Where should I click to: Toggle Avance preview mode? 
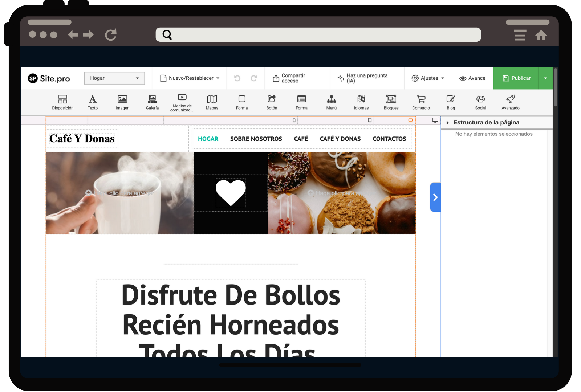click(472, 78)
